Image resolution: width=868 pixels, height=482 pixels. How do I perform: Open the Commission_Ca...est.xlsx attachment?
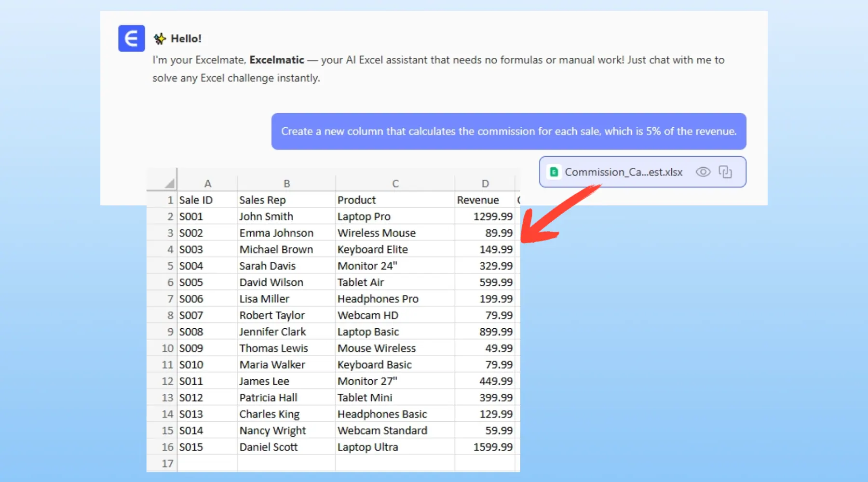click(x=623, y=172)
